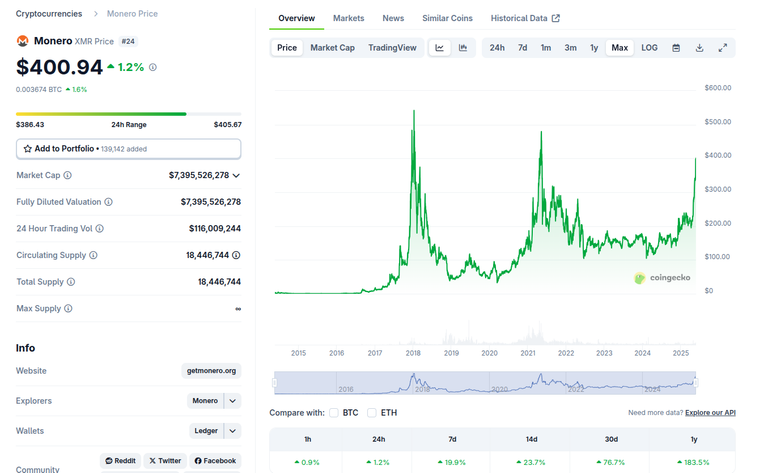Enable BTC comparison checkbox
The width and height of the screenshot is (768, 473).
point(334,413)
